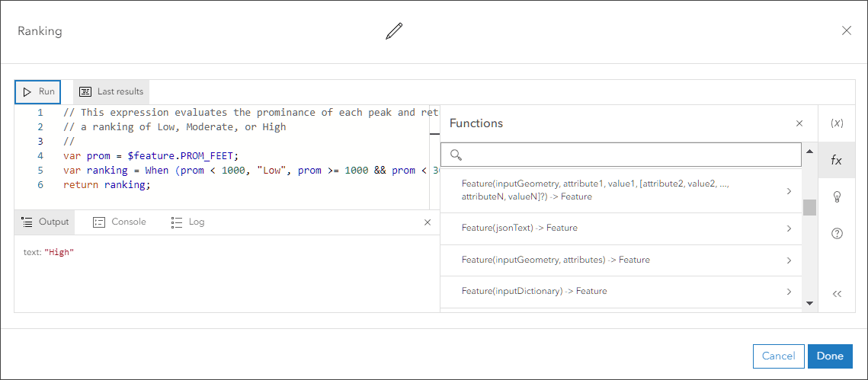The width and height of the screenshot is (868, 380).
Task: Run the Arcade expression
Action: coord(38,92)
